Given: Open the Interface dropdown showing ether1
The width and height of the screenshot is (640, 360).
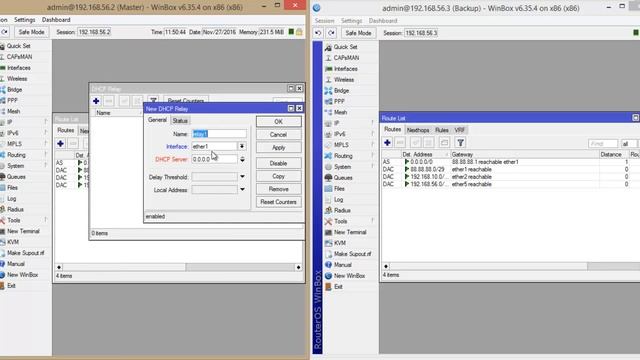Looking at the screenshot, I should 242,146.
